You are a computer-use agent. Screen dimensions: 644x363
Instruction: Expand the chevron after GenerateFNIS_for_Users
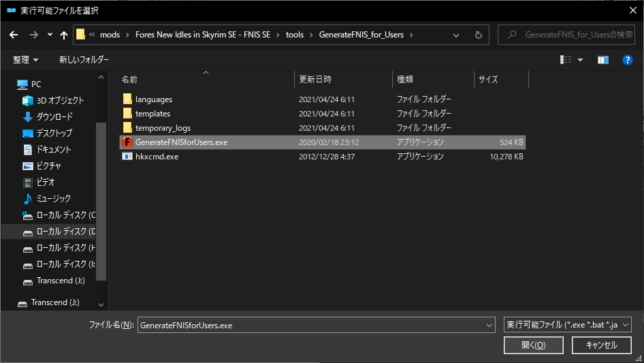(411, 35)
